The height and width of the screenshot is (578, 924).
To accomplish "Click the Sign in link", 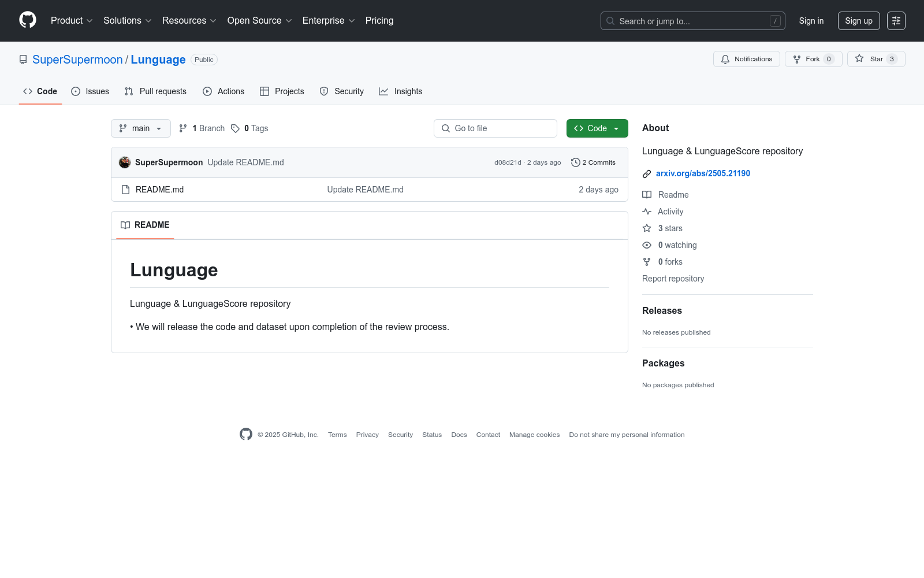I will tap(811, 21).
